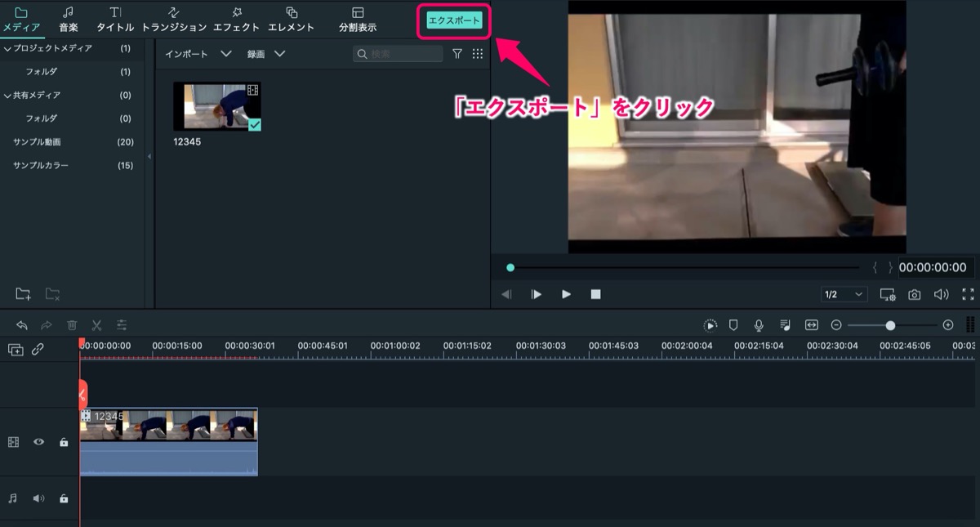Screen dimensions: 980x527
Task: Click the render preview icon
Action: [710, 325]
